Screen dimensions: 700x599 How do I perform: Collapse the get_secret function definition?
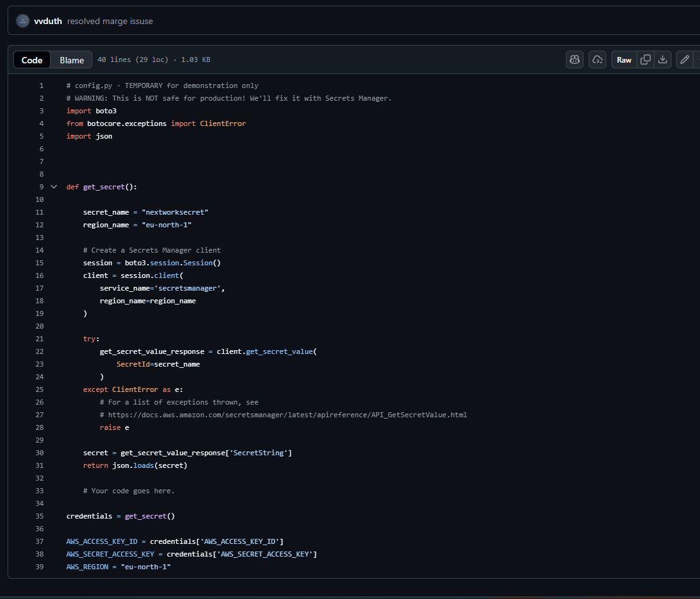[x=54, y=186]
